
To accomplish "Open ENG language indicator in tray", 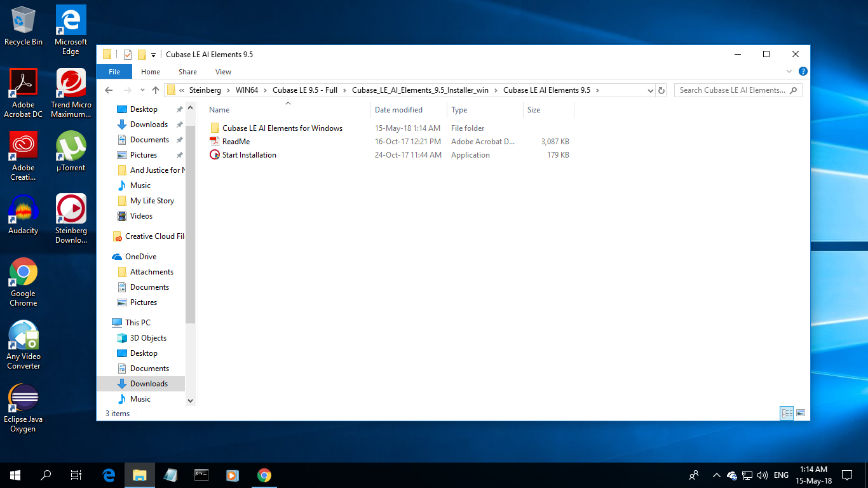I will click(782, 475).
